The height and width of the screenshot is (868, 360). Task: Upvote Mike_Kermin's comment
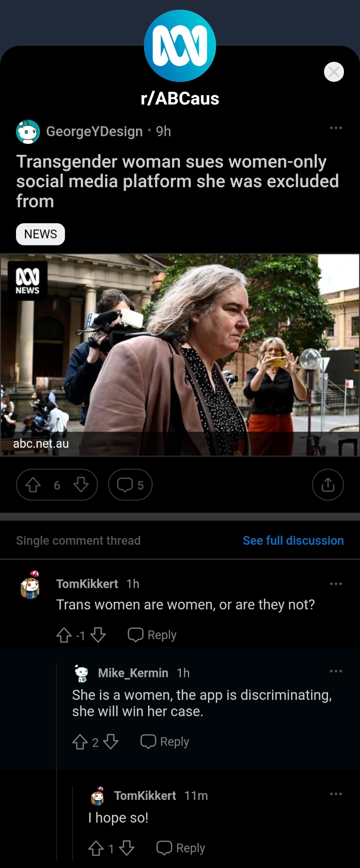pyautogui.click(x=80, y=742)
